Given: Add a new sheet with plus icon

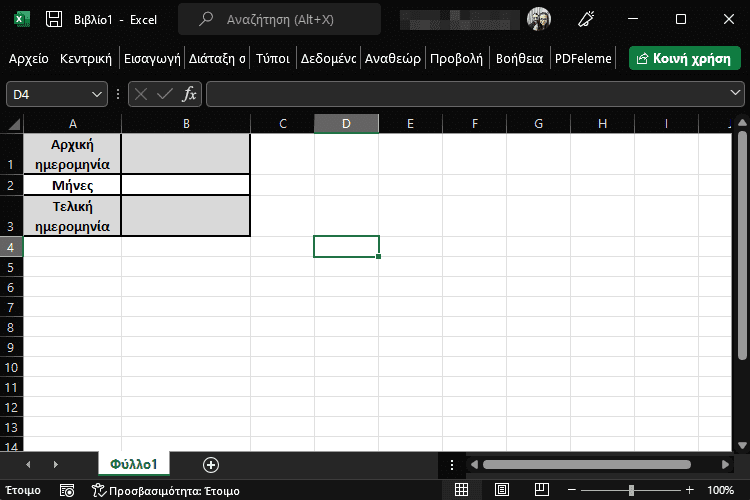Looking at the screenshot, I should 210,464.
